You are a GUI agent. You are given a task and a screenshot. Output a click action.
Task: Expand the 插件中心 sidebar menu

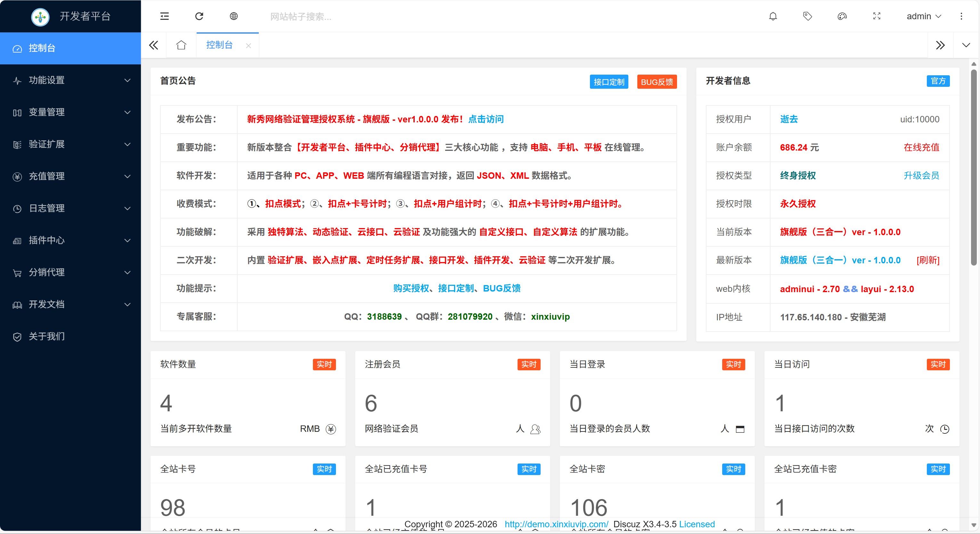70,240
